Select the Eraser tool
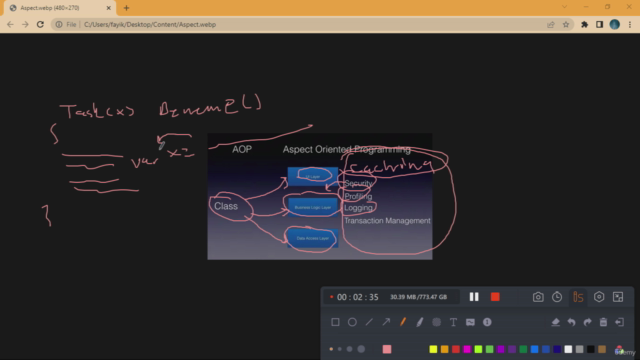The width and height of the screenshot is (640, 360). point(555,322)
